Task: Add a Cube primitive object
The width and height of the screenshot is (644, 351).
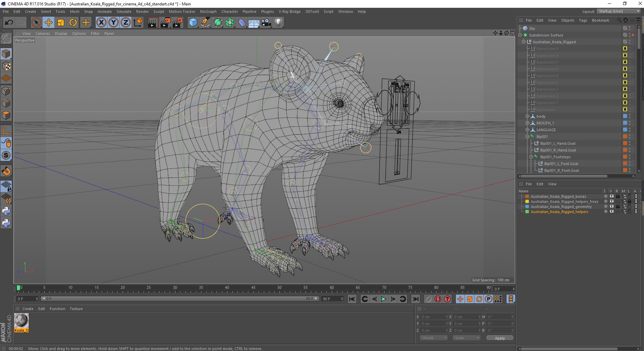Action: click(x=193, y=23)
